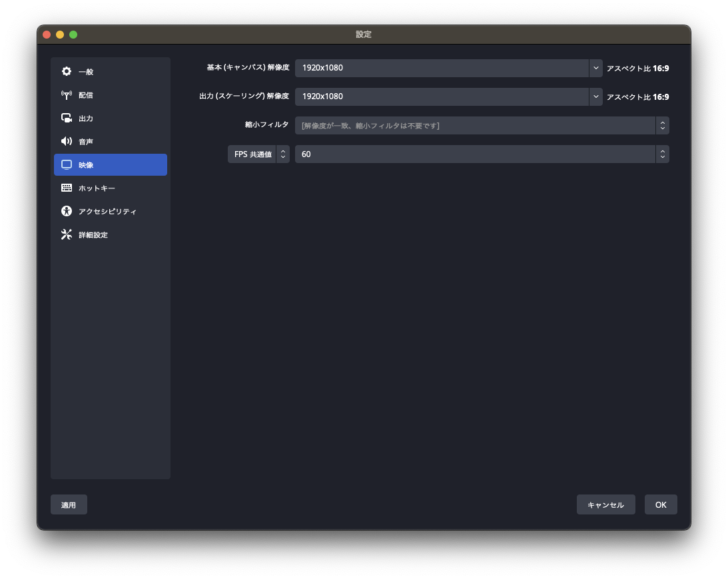Go to the 出力 settings section
Screen dimensions: 728x579
[x=111, y=118]
